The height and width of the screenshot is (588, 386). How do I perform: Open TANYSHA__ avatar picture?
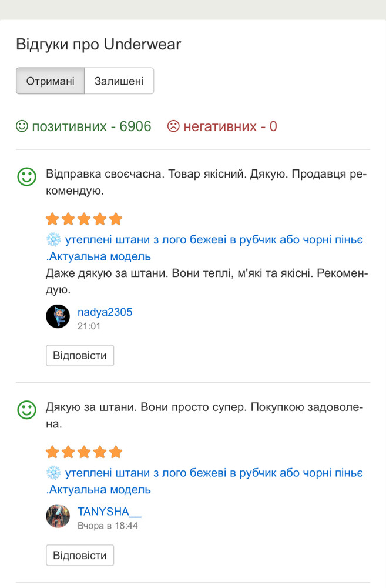coord(58,516)
